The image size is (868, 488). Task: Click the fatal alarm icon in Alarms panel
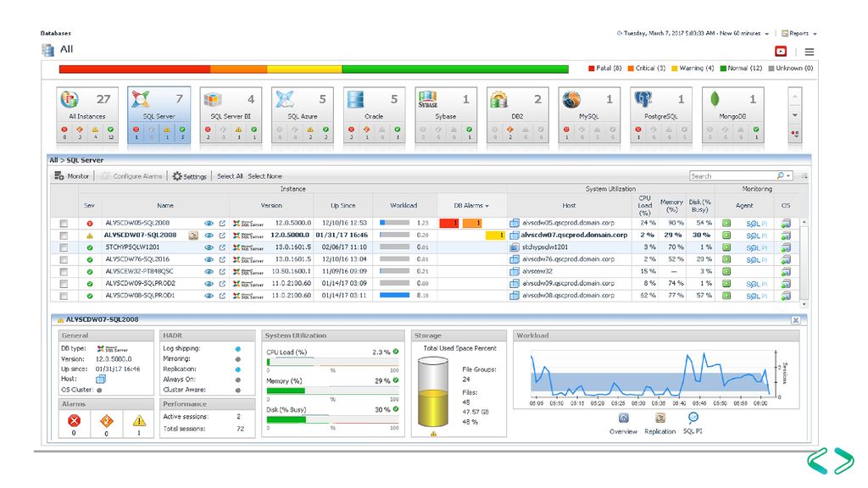coord(74,421)
